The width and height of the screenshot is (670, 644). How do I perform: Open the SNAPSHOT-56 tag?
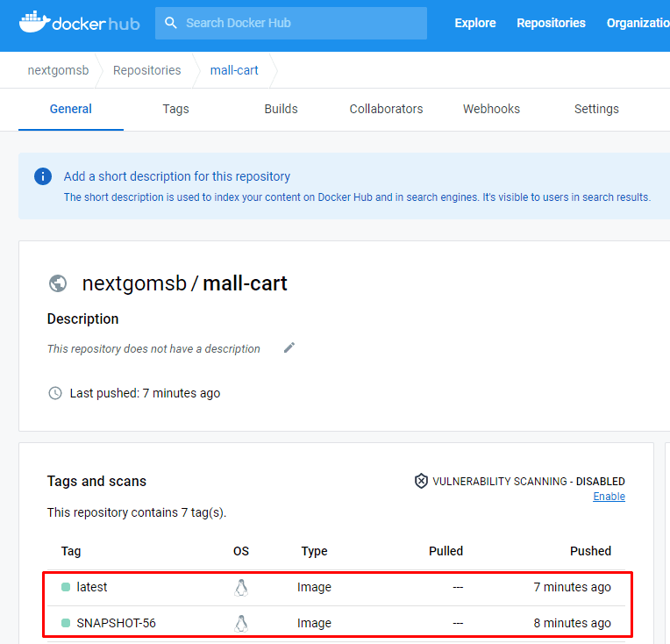(117, 623)
